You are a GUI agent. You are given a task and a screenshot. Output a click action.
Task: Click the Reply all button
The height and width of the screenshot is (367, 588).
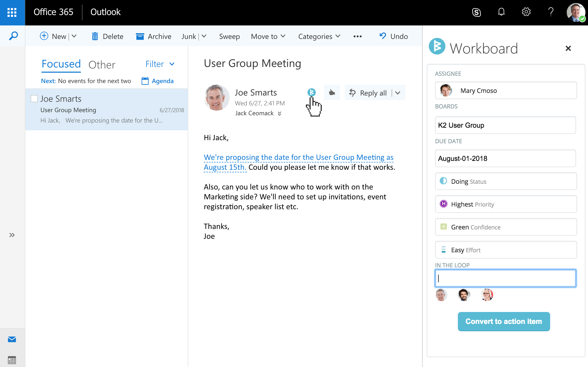[368, 93]
